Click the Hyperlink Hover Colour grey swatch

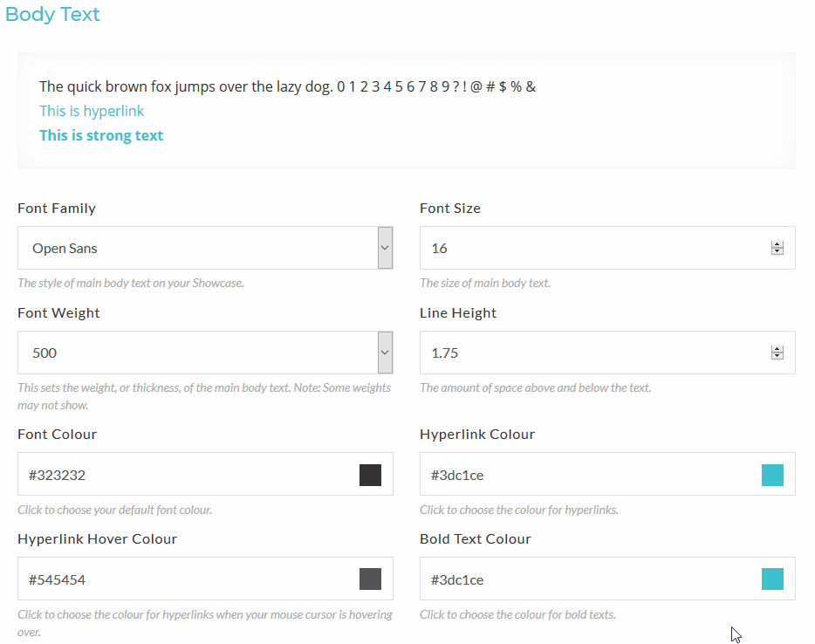coord(370,579)
